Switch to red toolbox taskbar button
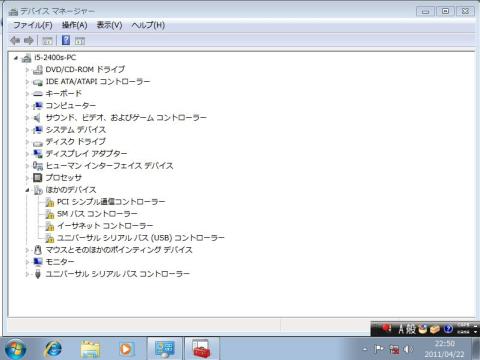The image size is (480, 360). pyautogui.click(x=202, y=349)
